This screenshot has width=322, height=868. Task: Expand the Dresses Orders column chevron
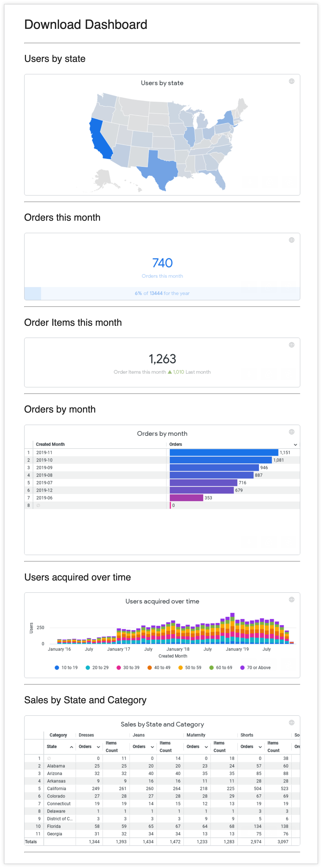pos(98,747)
